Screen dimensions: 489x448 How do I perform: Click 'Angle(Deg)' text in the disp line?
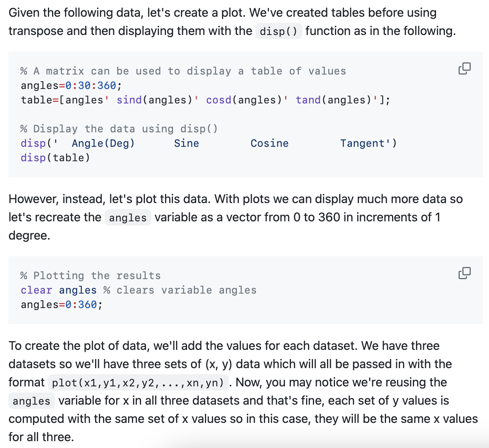pyautogui.click(x=103, y=143)
